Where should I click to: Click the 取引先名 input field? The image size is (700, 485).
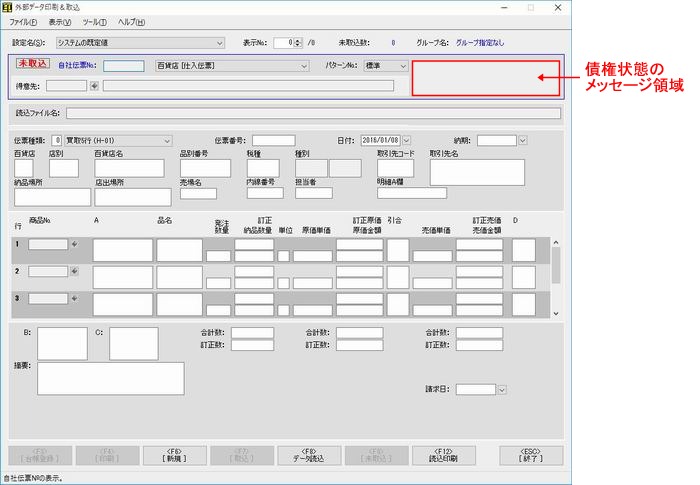(477, 172)
